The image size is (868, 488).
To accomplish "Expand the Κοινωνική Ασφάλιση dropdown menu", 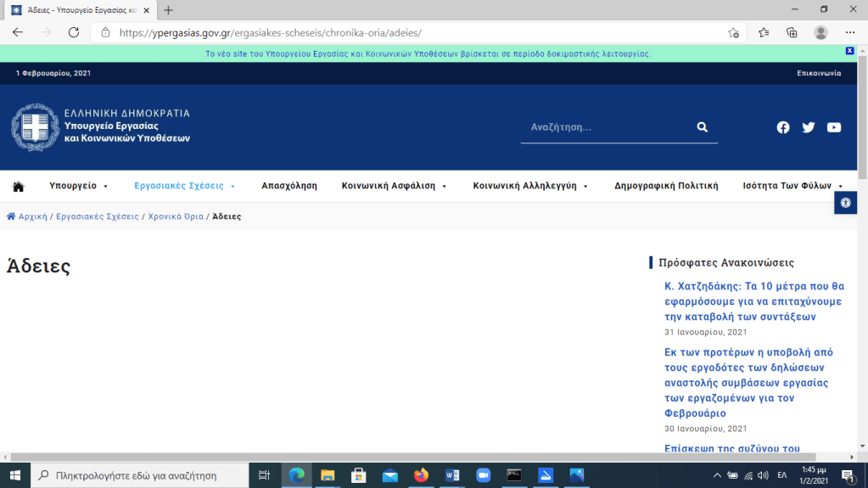I will 394,186.
